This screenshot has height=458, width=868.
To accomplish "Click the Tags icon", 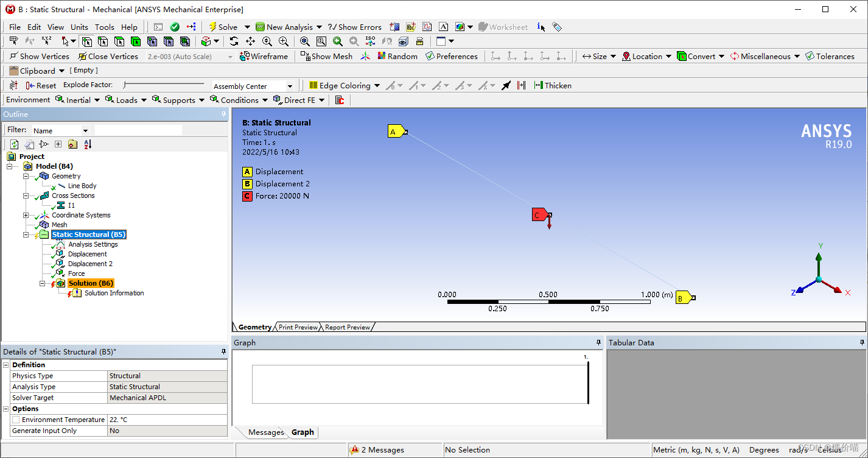I will point(557,27).
